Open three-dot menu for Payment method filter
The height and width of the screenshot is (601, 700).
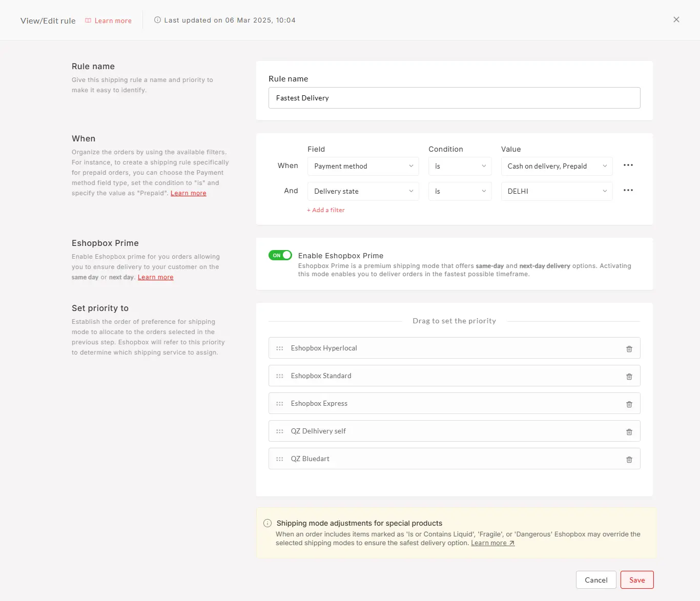pyautogui.click(x=628, y=165)
